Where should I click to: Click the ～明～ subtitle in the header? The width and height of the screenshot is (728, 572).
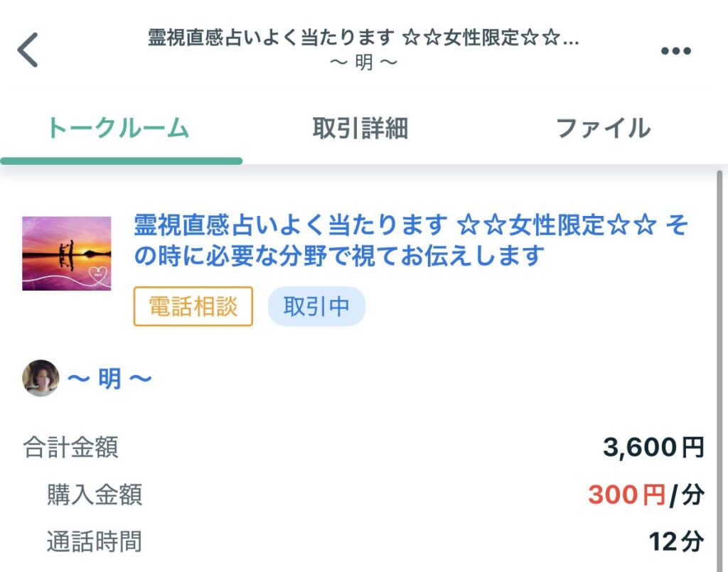click(x=363, y=63)
